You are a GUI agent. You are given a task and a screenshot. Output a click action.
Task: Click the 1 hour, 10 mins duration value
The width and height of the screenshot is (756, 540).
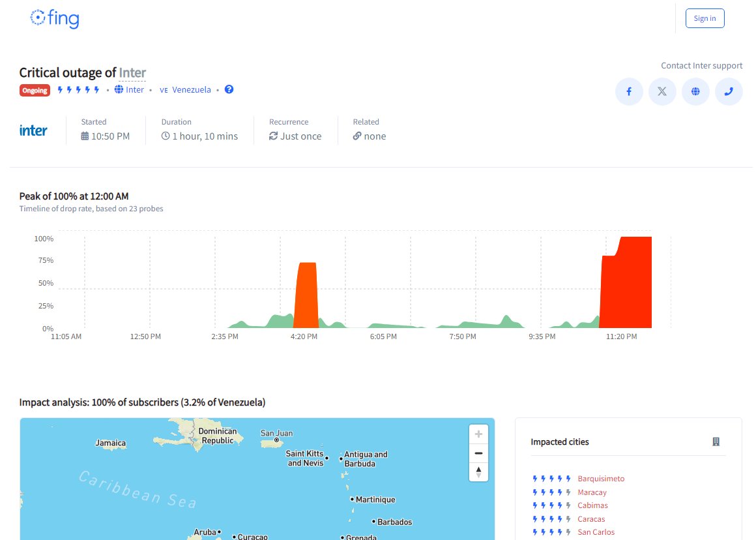click(205, 136)
